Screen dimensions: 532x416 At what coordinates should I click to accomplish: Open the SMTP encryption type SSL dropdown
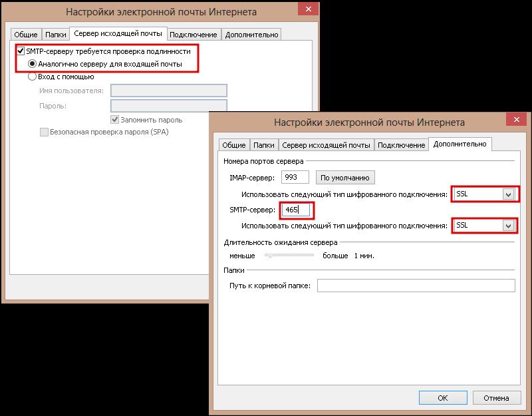tap(509, 226)
